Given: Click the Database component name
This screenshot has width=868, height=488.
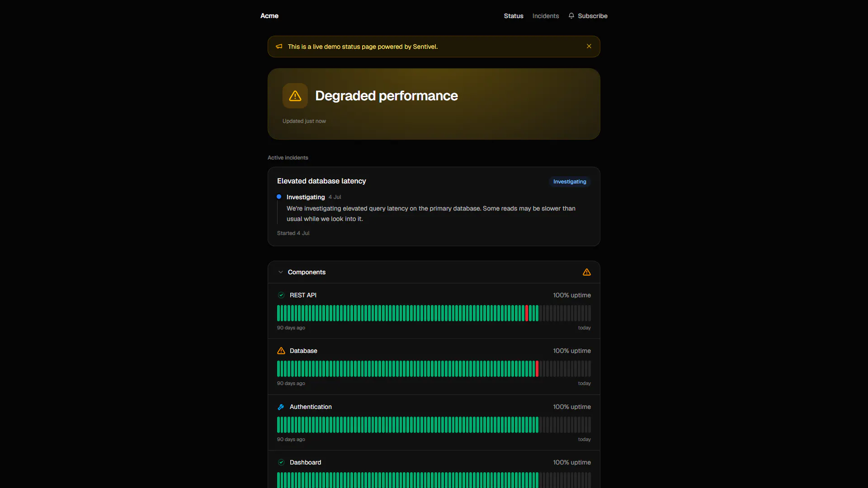Looking at the screenshot, I should click(303, 351).
